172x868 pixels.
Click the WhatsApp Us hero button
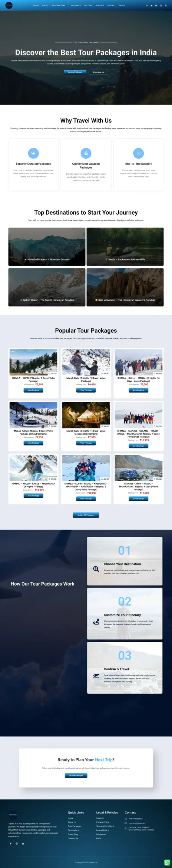[98, 72]
